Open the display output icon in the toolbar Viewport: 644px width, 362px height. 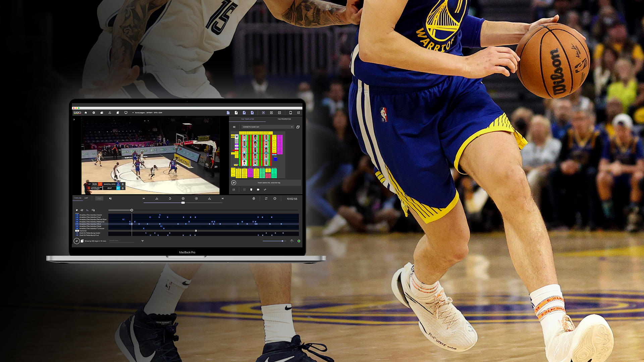point(126,113)
